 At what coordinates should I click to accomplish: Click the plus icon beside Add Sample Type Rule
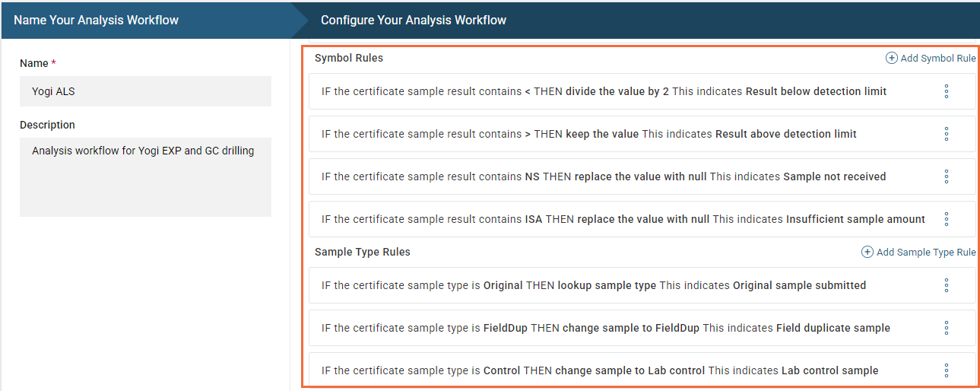[867, 252]
